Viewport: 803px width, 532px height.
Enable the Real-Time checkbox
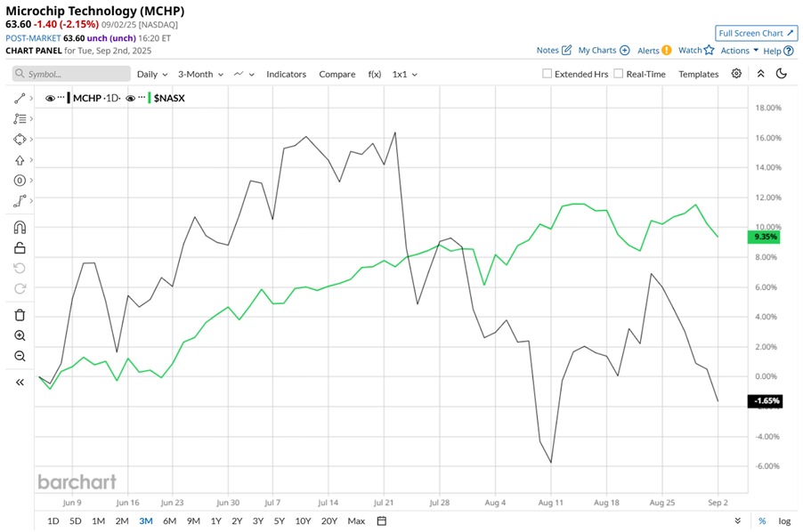(619, 74)
